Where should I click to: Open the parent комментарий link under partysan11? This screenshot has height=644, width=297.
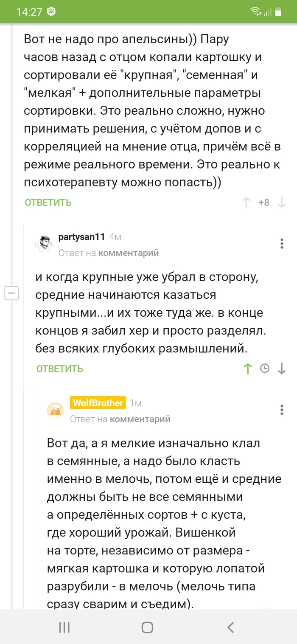[x=129, y=253]
